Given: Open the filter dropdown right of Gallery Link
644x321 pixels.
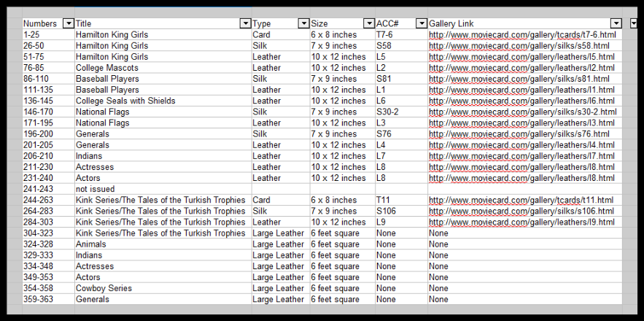Looking at the screenshot, I should coord(634,23).
